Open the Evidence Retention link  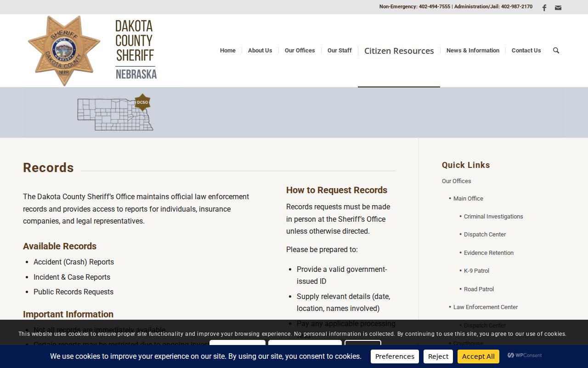pos(489,253)
